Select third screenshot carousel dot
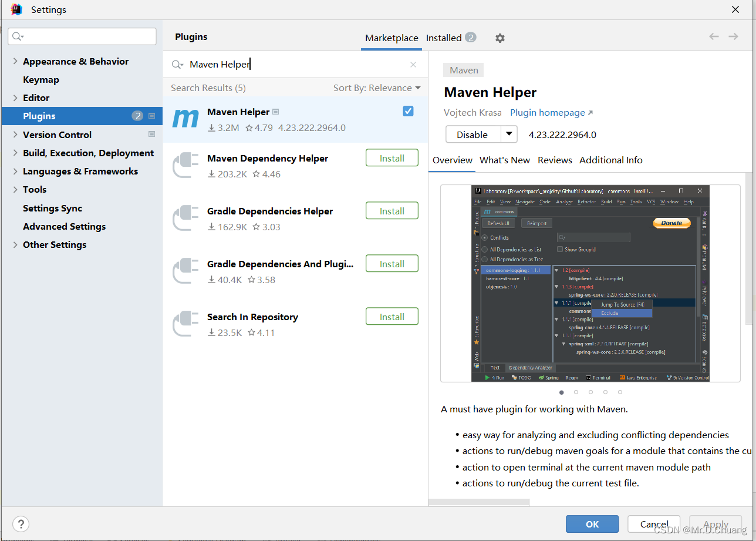756x541 pixels. [591, 392]
